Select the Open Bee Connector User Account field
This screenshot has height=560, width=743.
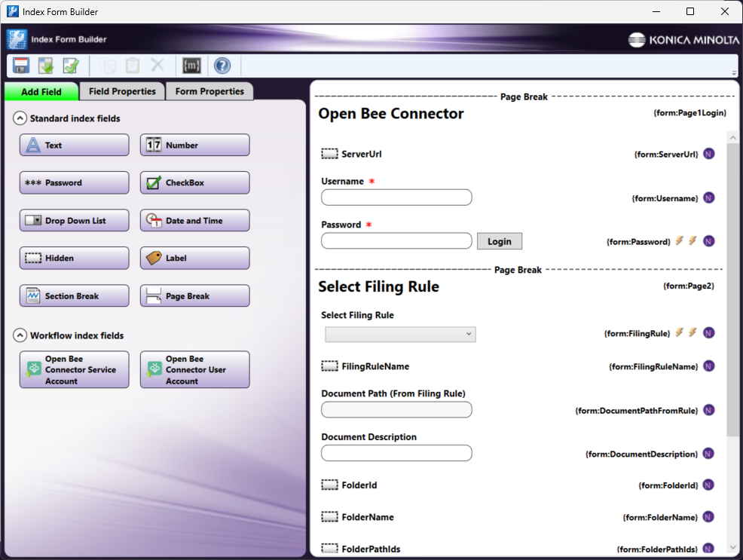pos(194,369)
